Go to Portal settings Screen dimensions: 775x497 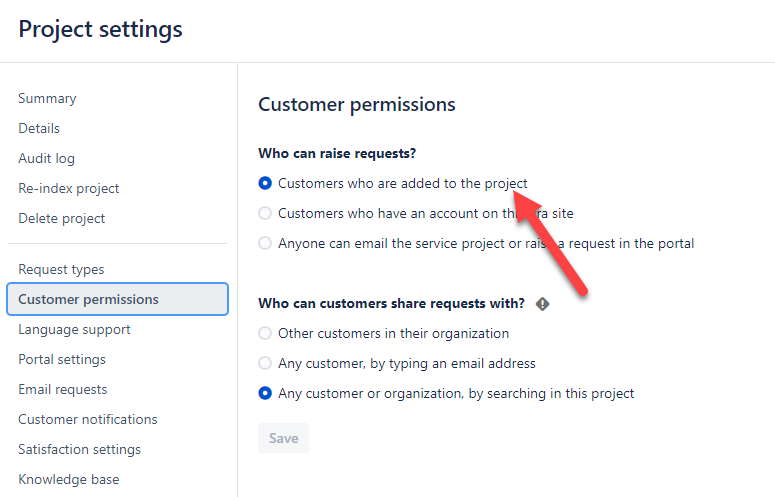coord(62,360)
